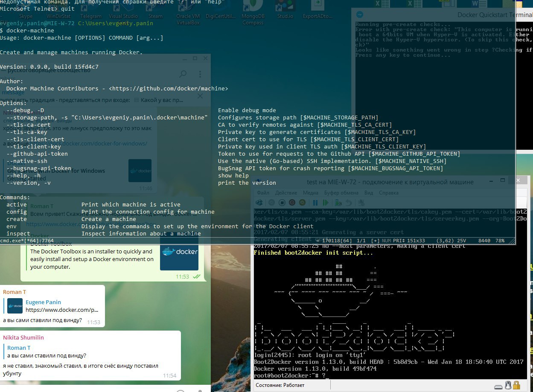Click the 'Version: 0.9.0, build 15fd4c7' line

(x=50, y=67)
